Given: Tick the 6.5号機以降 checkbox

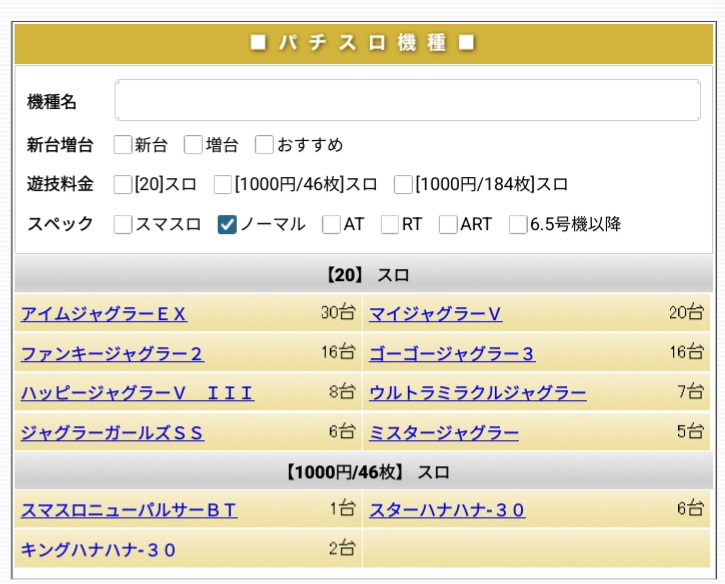Looking at the screenshot, I should tap(518, 224).
